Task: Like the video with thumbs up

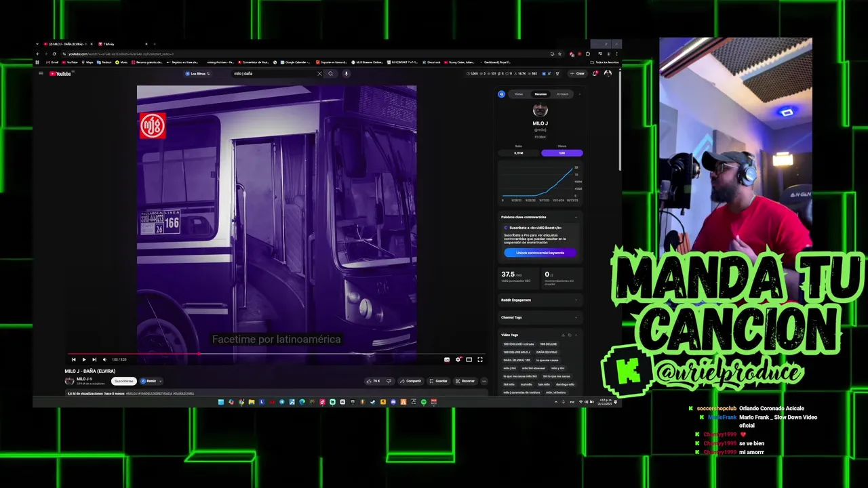Action: point(373,381)
